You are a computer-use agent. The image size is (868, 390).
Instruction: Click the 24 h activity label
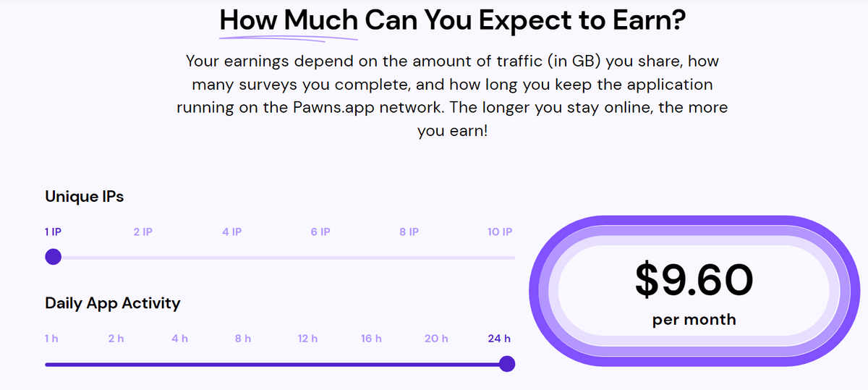[x=499, y=339]
